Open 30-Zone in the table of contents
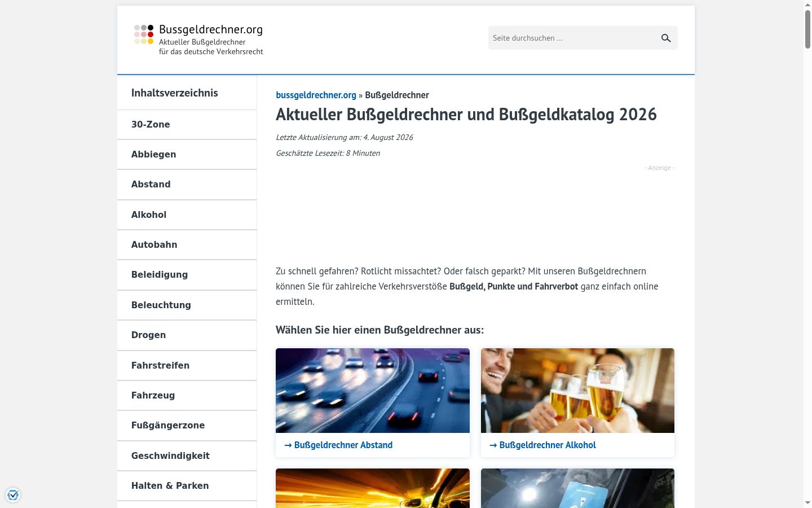 tap(187, 125)
